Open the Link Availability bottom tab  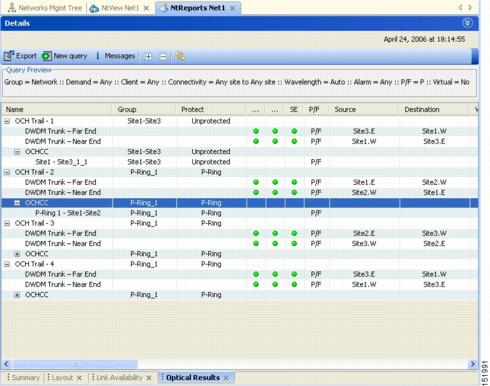pos(117,378)
